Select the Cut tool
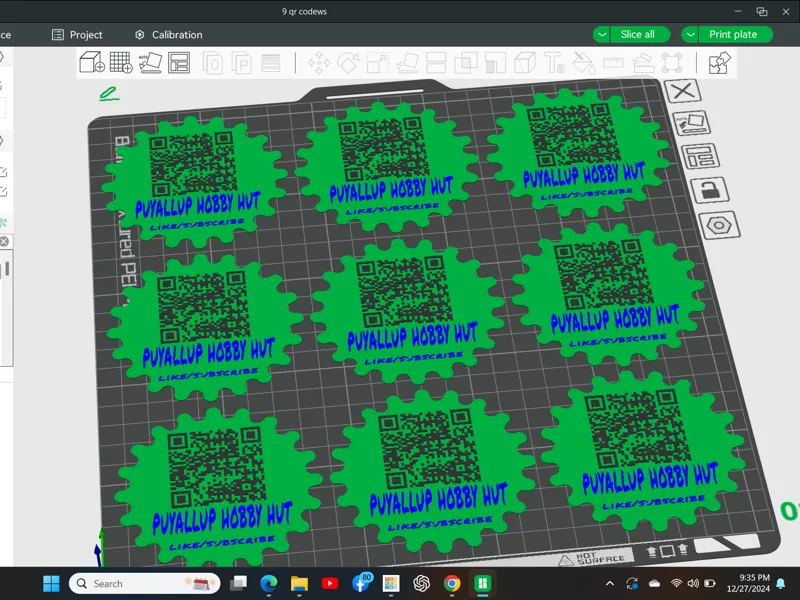800x600 pixels. click(x=436, y=63)
